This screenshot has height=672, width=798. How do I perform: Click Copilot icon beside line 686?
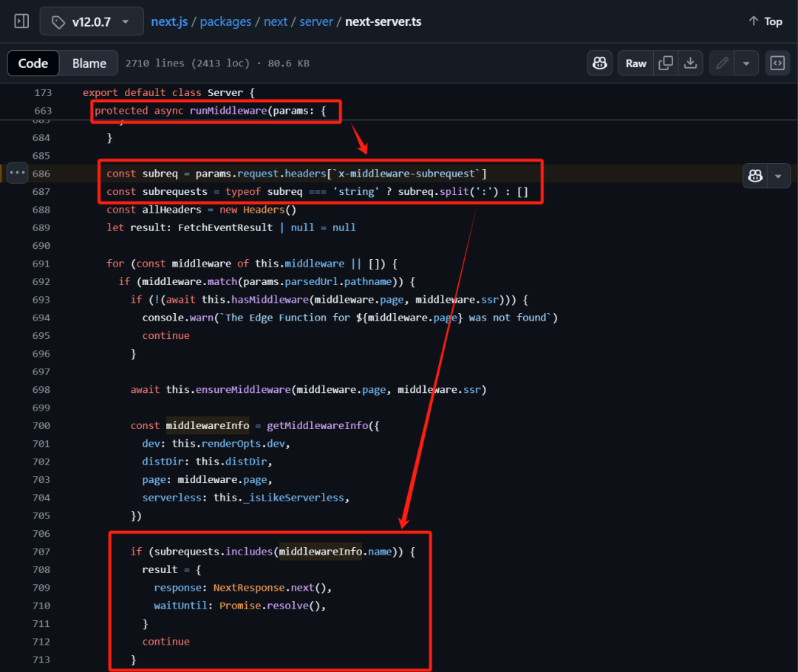(x=755, y=176)
